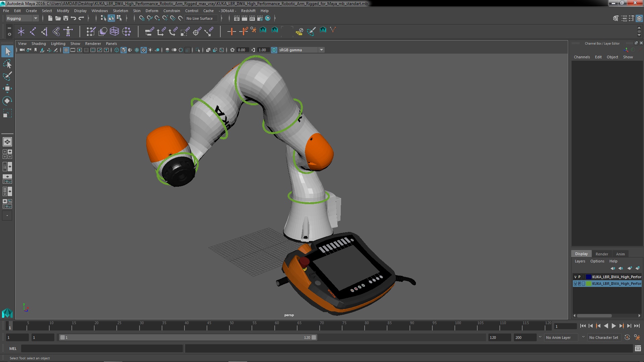Open viewport Panels menu
Viewport: 644px width, 362px height.
coord(111,44)
